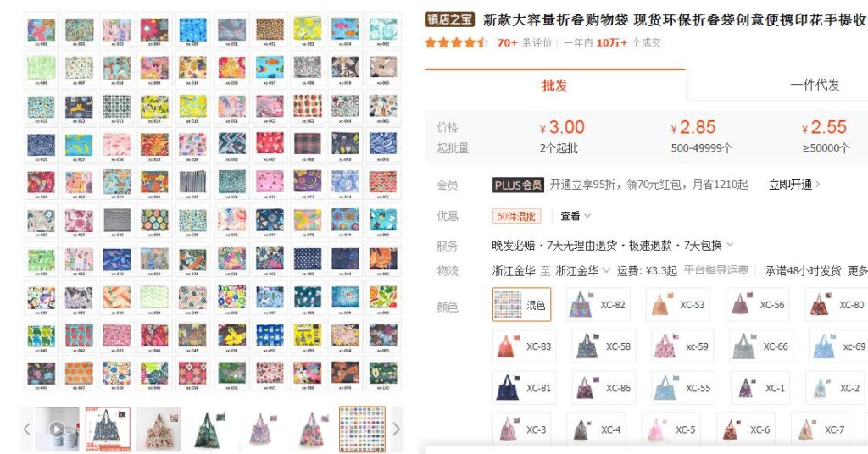Play the product video thumbnail
The height and width of the screenshot is (454, 868).
57,429
